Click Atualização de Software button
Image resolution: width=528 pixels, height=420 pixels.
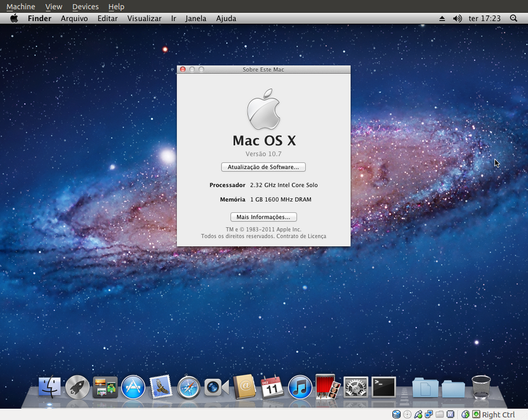click(263, 167)
